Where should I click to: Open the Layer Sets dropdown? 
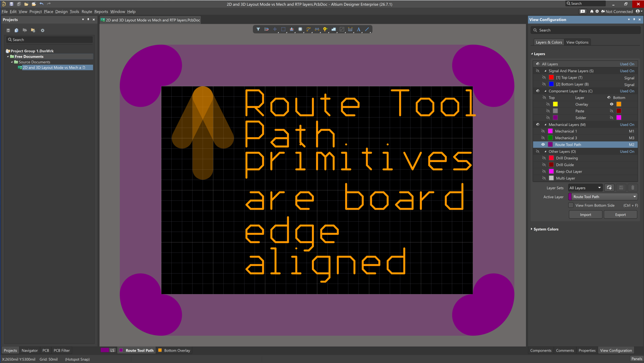pyautogui.click(x=585, y=188)
